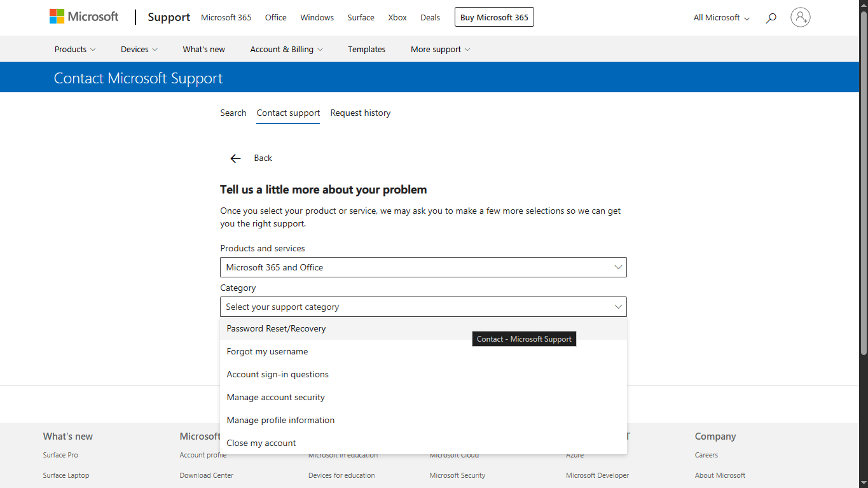Open the Xbox header link
The height and width of the screenshot is (488, 868).
[x=397, y=17]
